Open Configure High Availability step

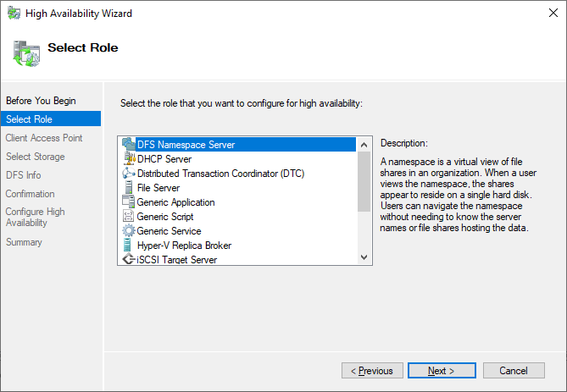pos(35,217)
